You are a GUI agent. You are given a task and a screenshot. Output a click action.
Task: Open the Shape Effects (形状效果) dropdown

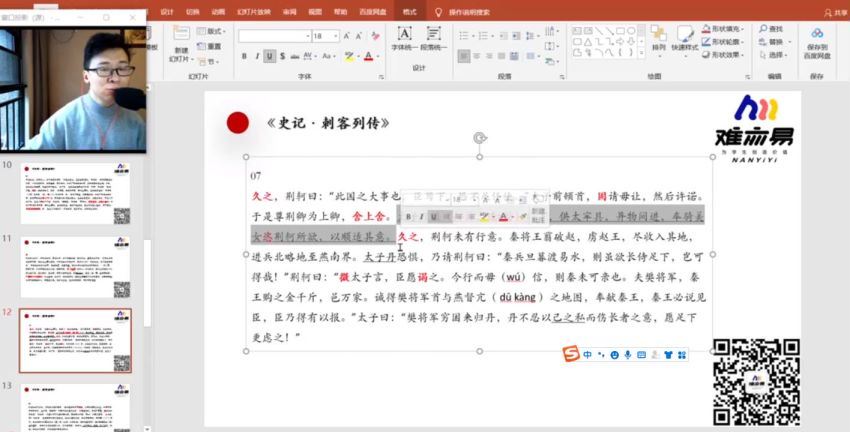click(x=723, y=55)
